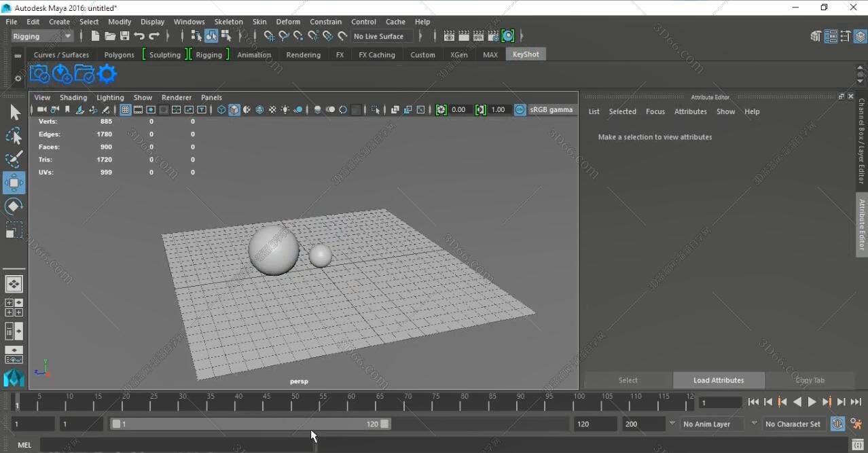Switch to the Animation shelf tab
Viewport: 868px width, 453px height.
[x=254, y=55]
